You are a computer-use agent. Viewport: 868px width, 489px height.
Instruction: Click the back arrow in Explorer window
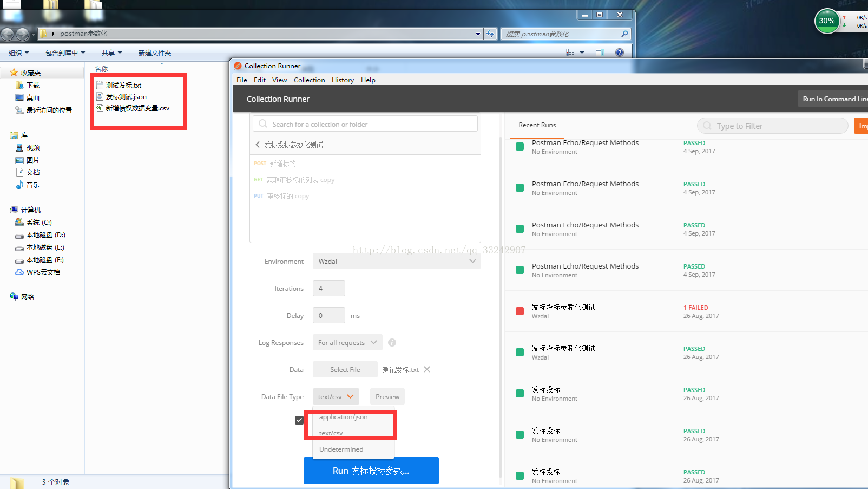(x=8, y=34)
